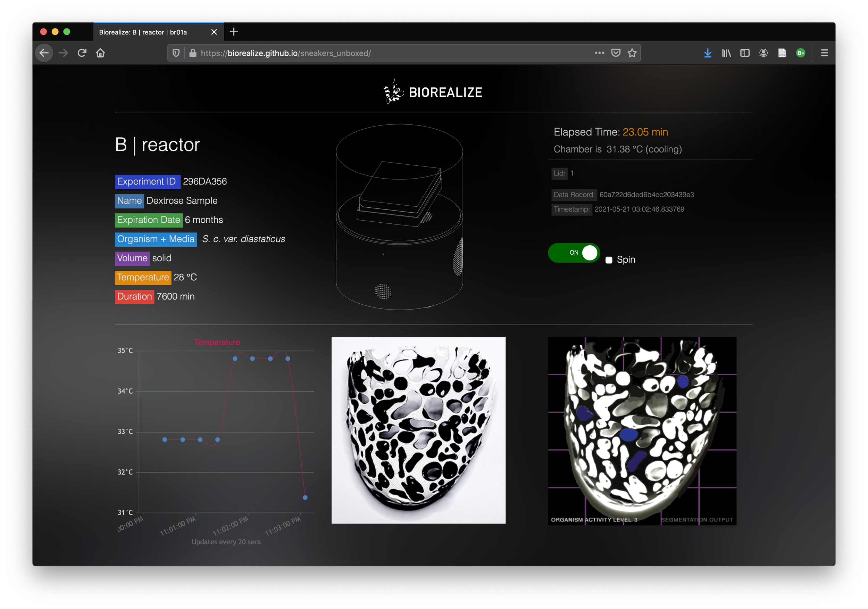The width and height of the screenshot is (868, 609).
Task: Save page to Pocket icon
Action: (616, 53)
